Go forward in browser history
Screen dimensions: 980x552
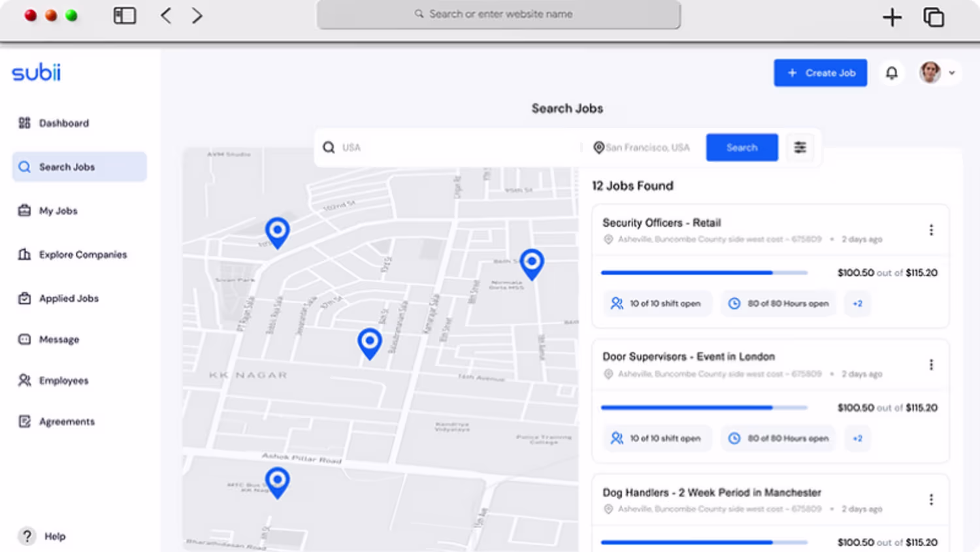197,16
